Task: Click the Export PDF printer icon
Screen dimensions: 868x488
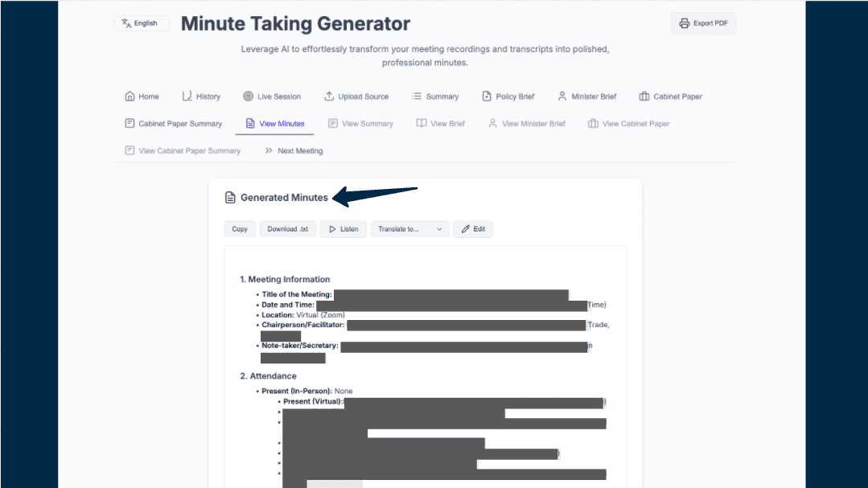Action: click(684, 23)
